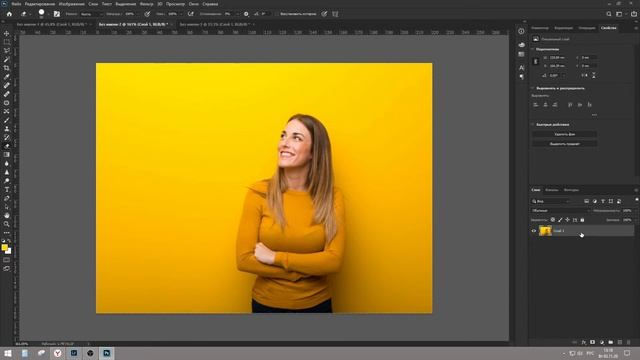Open Character panel icon in side dock

[x=521, y=68]
